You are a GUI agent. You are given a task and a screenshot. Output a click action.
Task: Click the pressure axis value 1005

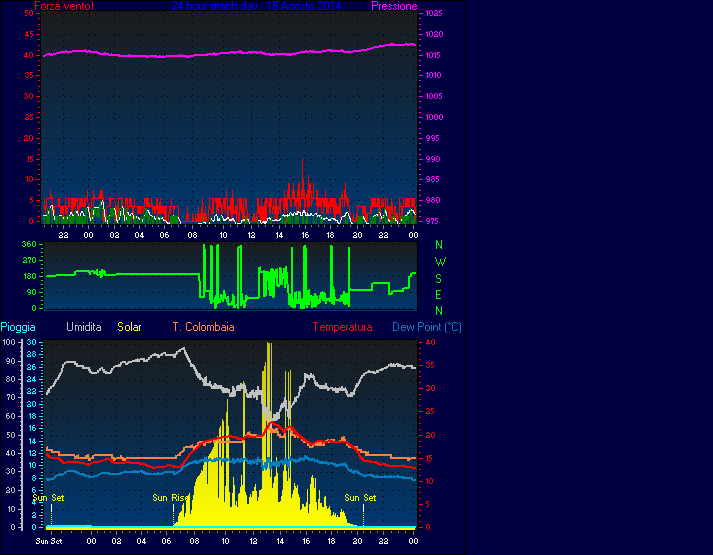(434, 96)
